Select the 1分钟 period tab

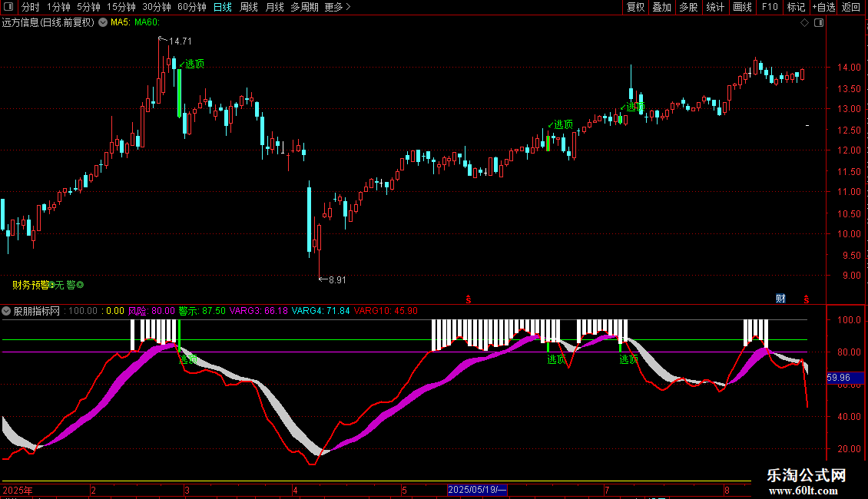58,7
